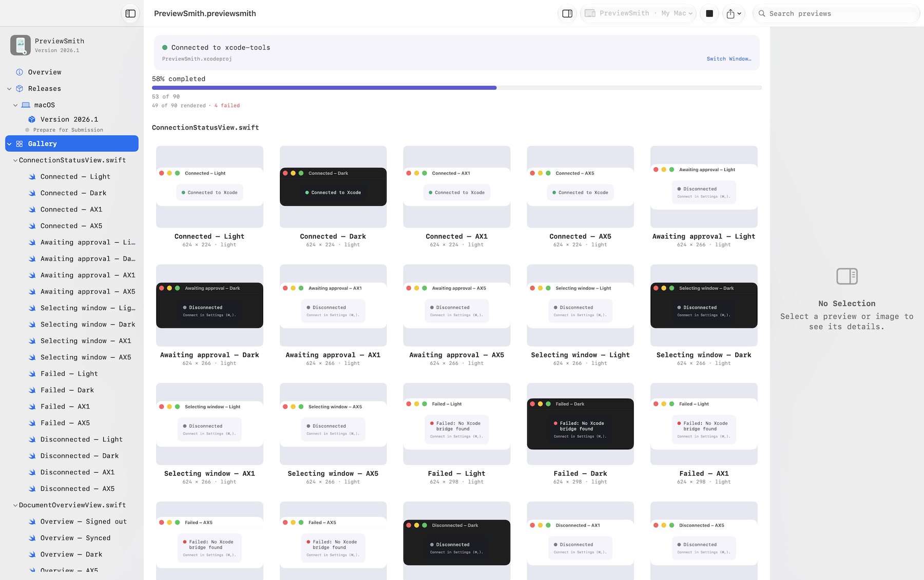Click swift icon for Connected – Dark

pos(32,193)
